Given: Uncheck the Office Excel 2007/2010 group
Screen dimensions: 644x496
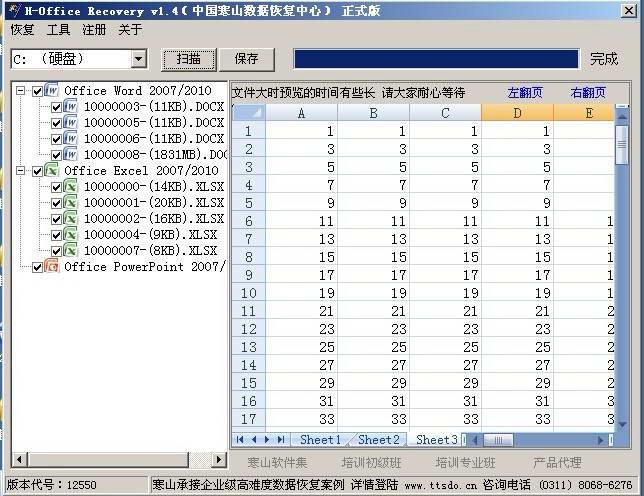Looking at the screenshot, I should point(37,171).
